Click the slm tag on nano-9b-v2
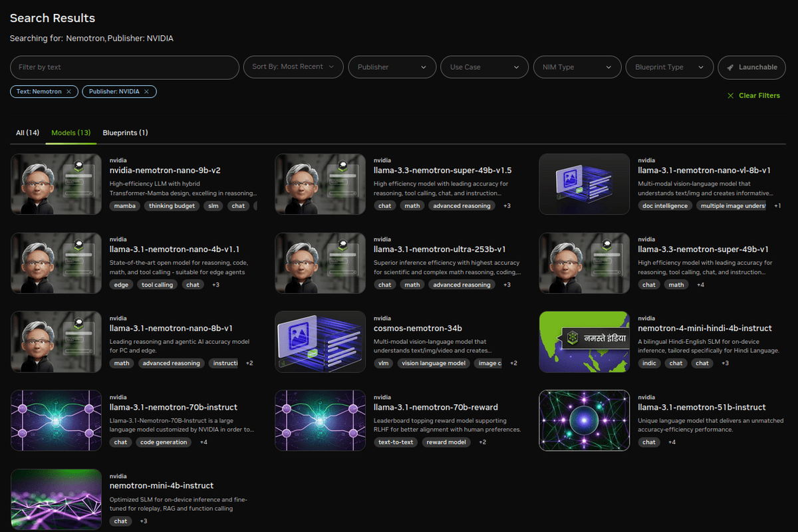Viewport: 798px width, 532px height. click(x=213, y=206)
